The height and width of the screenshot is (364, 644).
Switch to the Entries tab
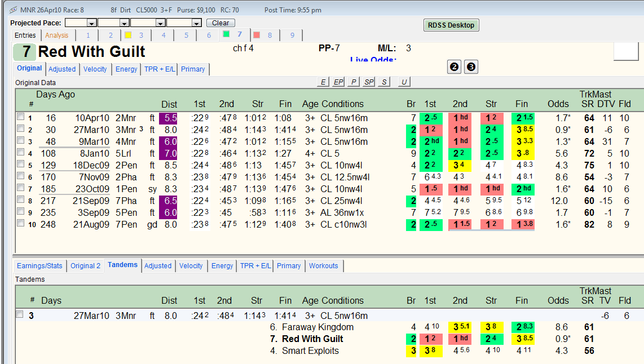click(x=25, y=35)
